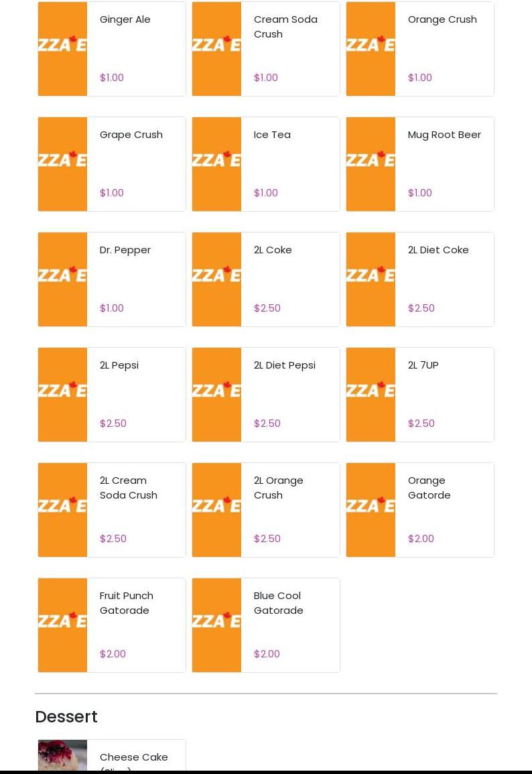Open 2L Cream Soda Crush image

tap(63, 510)
